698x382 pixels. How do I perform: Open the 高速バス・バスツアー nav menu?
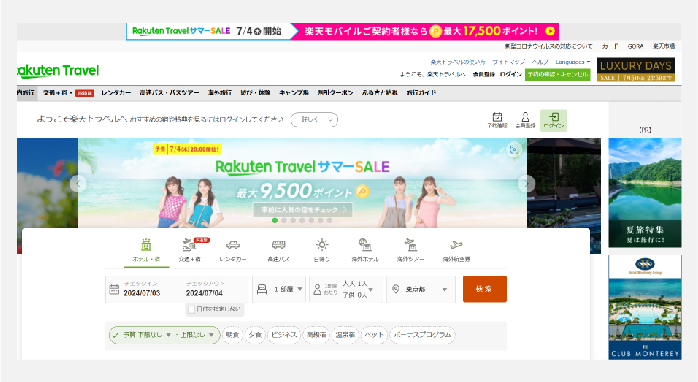coord(169,93)
